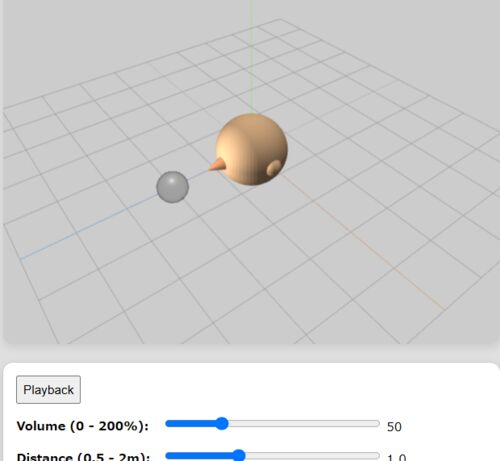Select the gray sound source sphere
Screen dimensions: 500x461
(x=173, y=187)
